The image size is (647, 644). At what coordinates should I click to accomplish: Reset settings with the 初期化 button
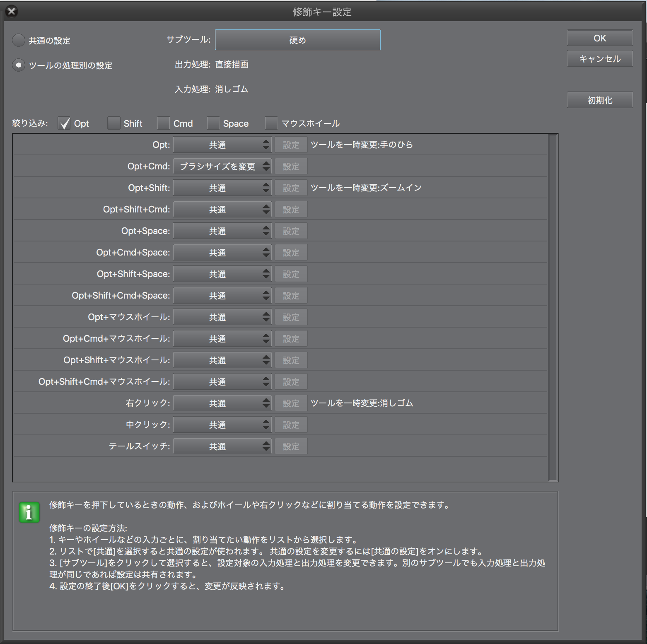(600, 100)
